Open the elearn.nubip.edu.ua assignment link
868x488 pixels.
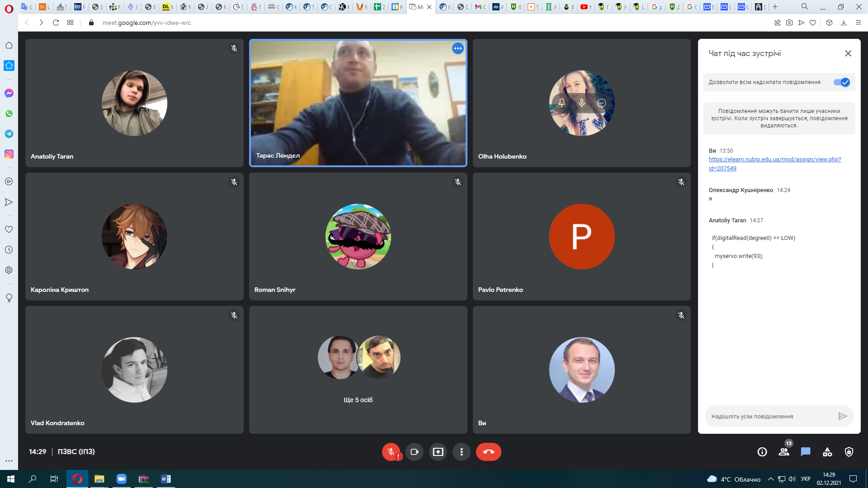[x=774, y=160]
